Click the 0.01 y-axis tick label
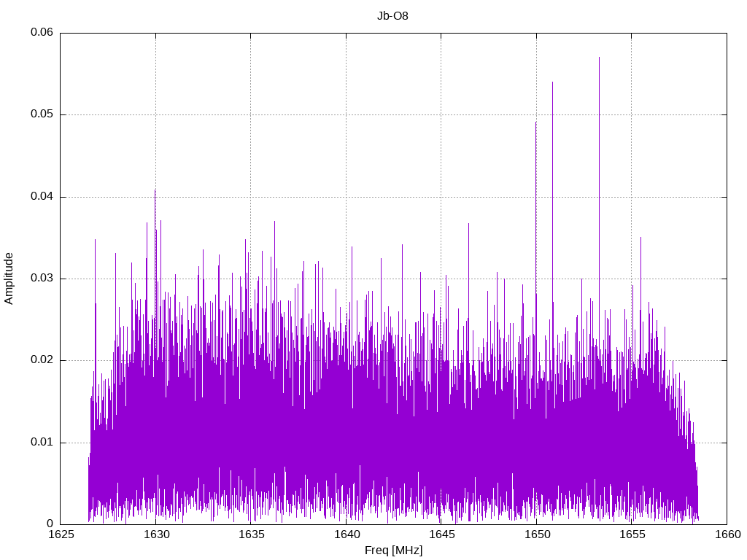The height and width of the screenshot is (560, 747). click(x=42, y=443)
